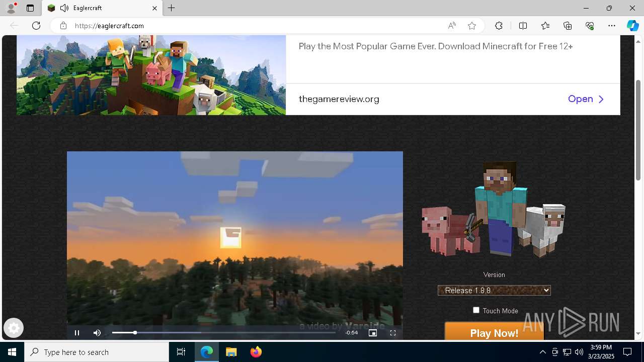The image size is (644, 362).
Task: Seek on the video progress bar
Action: click(224, 333)
